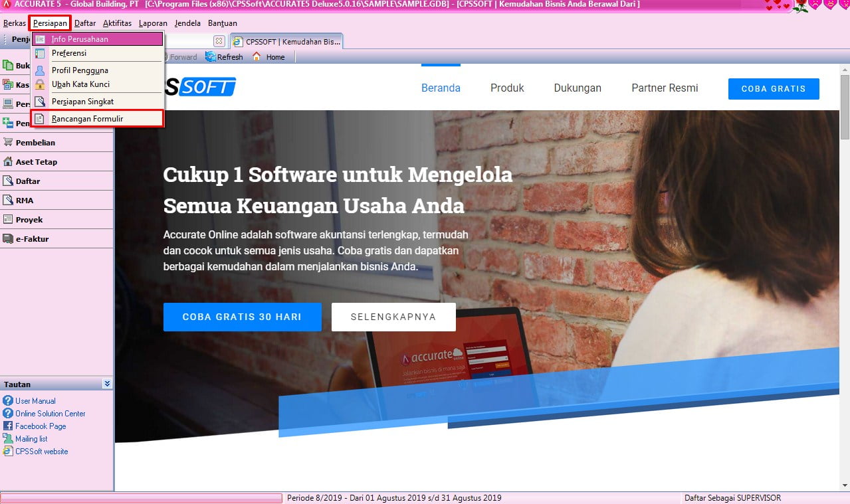Open the Berkas menu
Screen dimensions: 850x504
15,23
